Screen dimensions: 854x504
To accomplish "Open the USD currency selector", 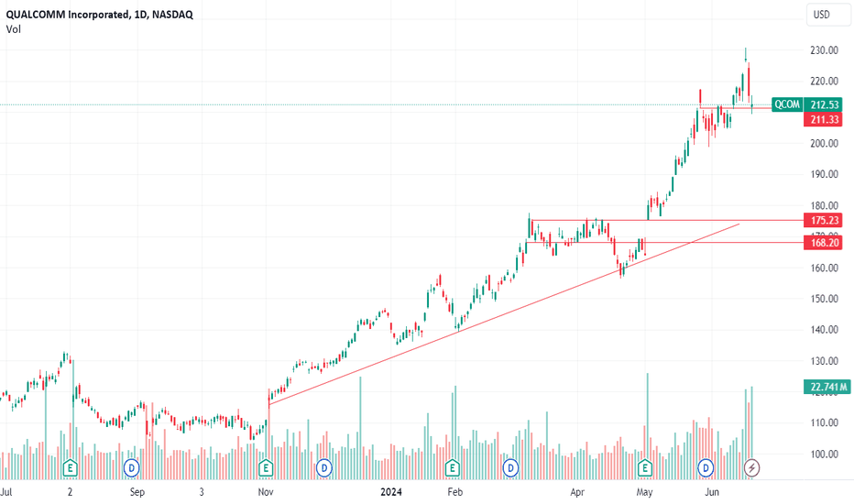I will 827,15.
